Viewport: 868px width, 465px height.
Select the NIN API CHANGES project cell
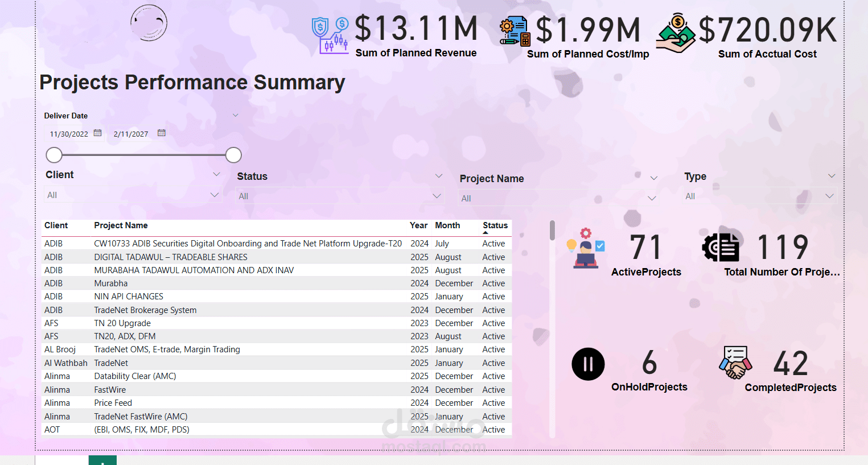(x=129, y=297)
